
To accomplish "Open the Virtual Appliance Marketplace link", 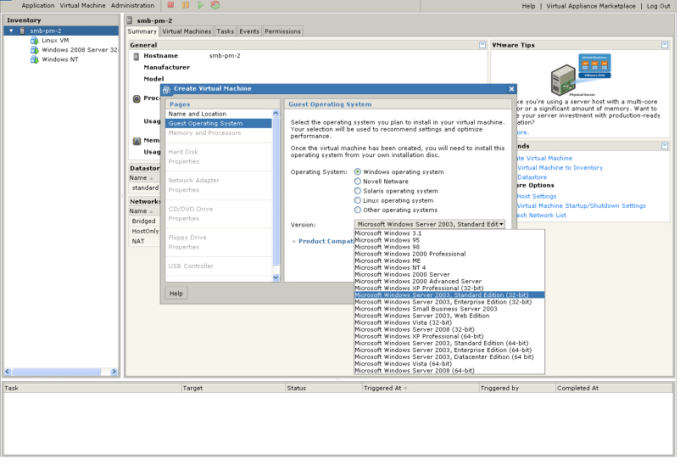I will tap(591, 6).
